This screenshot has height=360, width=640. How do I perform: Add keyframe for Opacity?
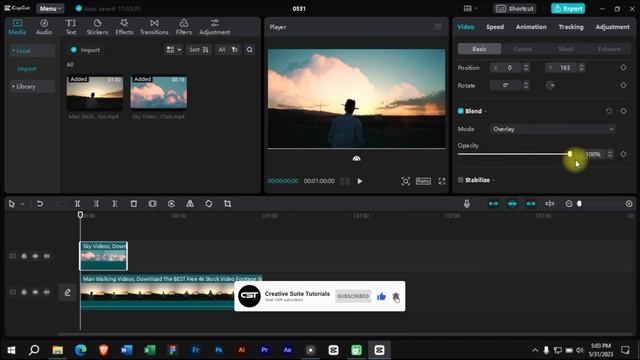click(x=623, y=154)
